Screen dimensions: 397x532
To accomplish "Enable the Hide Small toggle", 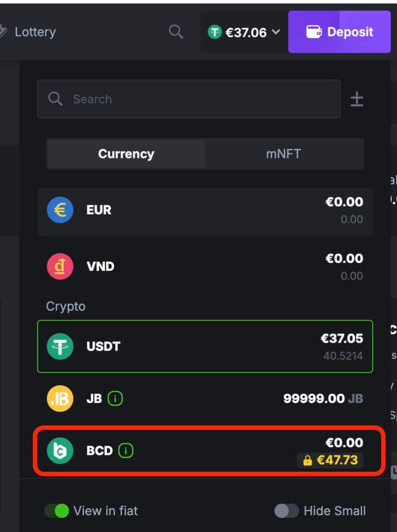I will (287, 511).
